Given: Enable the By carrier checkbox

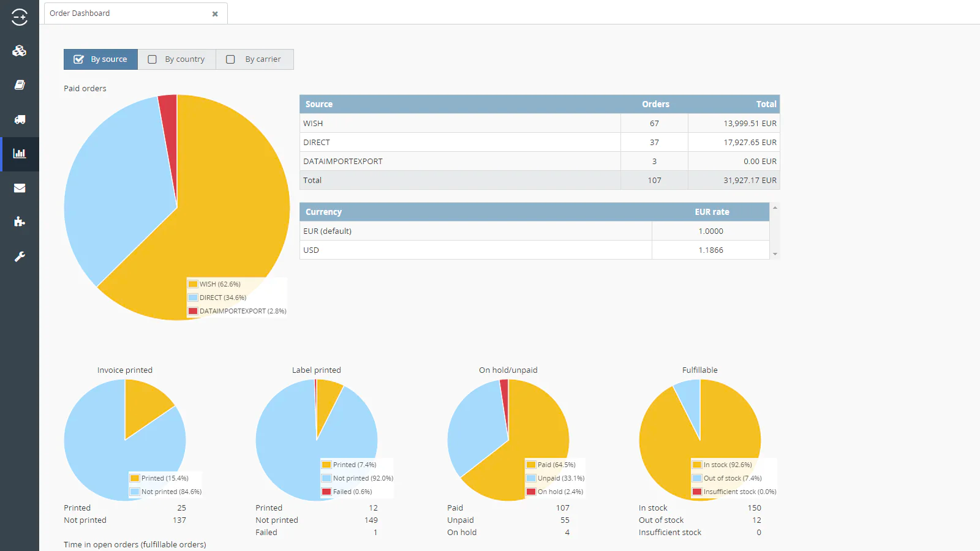Looking at the screenshot, I should [x=230, y=59].
